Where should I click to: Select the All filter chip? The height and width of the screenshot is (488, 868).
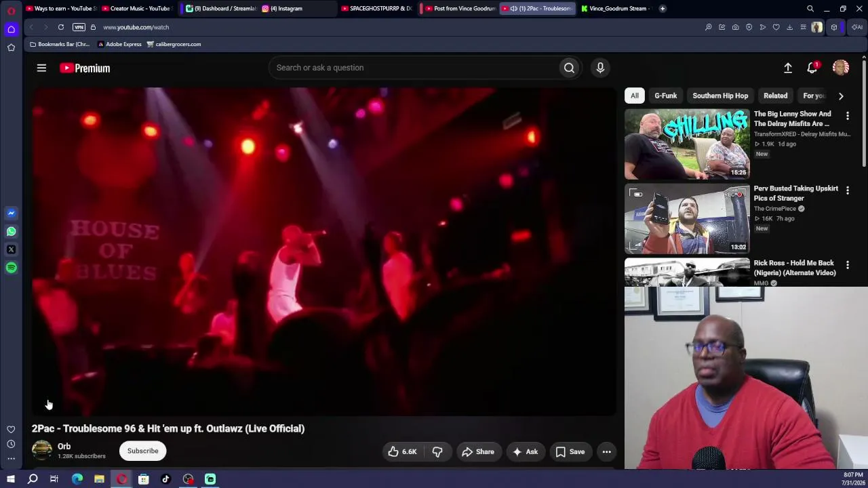tap(635, 96)
